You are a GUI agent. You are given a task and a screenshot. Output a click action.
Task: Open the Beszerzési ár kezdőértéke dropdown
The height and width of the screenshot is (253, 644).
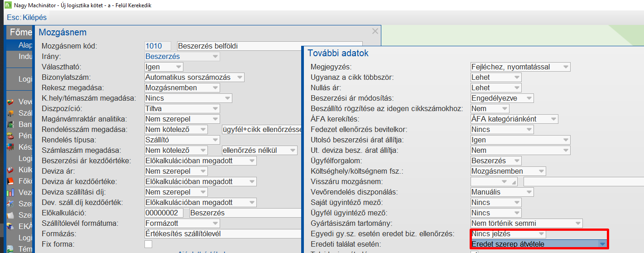201,161
